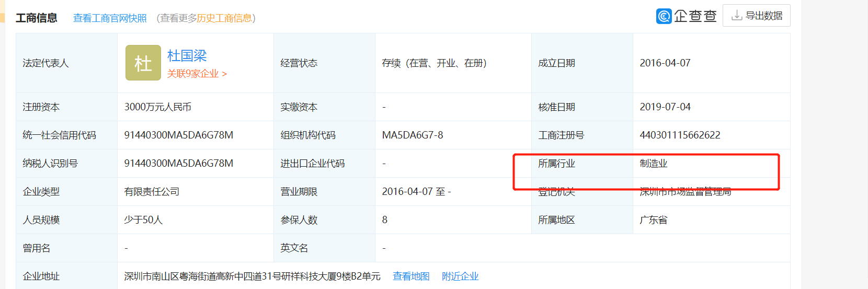Screen dimensions: 868x289
Task: Select organization code MA5DA6G7-8
Action: 413,135
